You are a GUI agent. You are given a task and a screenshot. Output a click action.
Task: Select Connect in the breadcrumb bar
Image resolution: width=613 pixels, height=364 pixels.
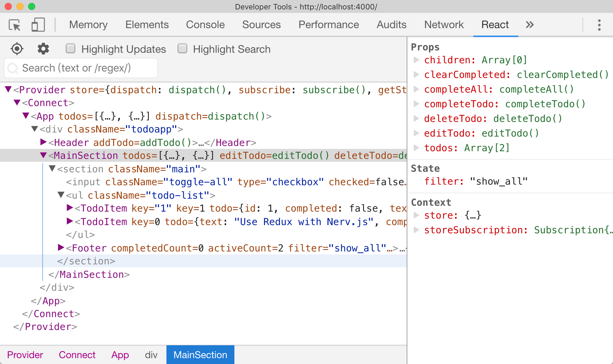click(77, 355)
